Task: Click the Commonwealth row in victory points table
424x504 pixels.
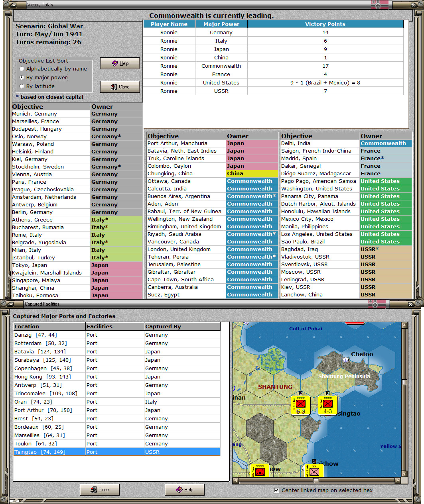Action: click(273, 66)
